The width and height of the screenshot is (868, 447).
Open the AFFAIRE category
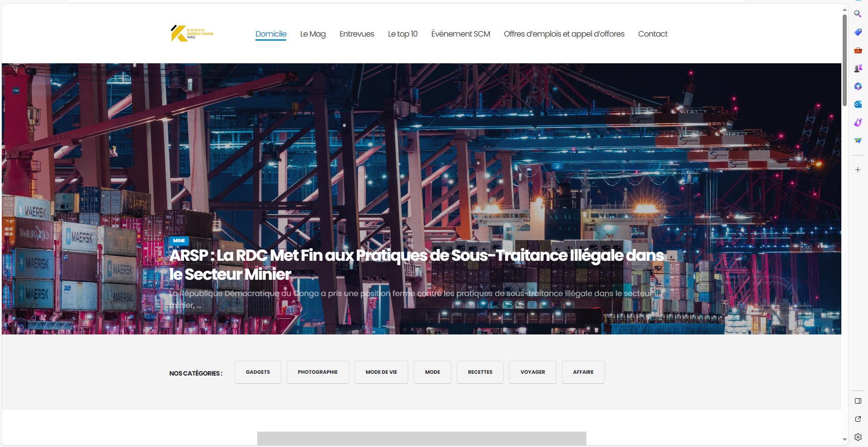click(583, 372)
